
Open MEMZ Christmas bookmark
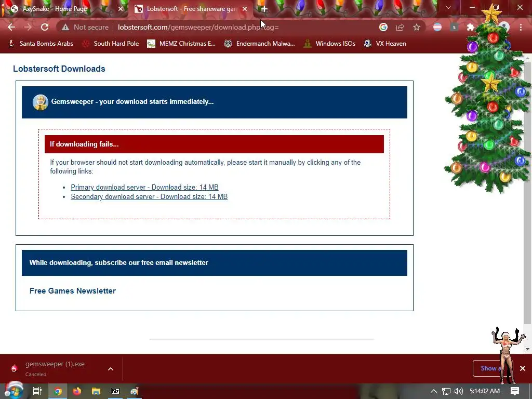181,44
